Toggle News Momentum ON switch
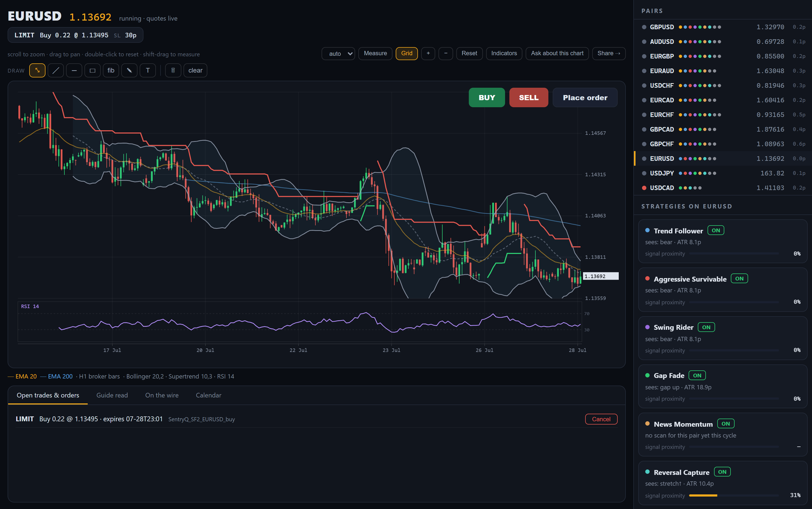This screenshot has width=812, height=509. pyautogui.click(x=726, y=424)
